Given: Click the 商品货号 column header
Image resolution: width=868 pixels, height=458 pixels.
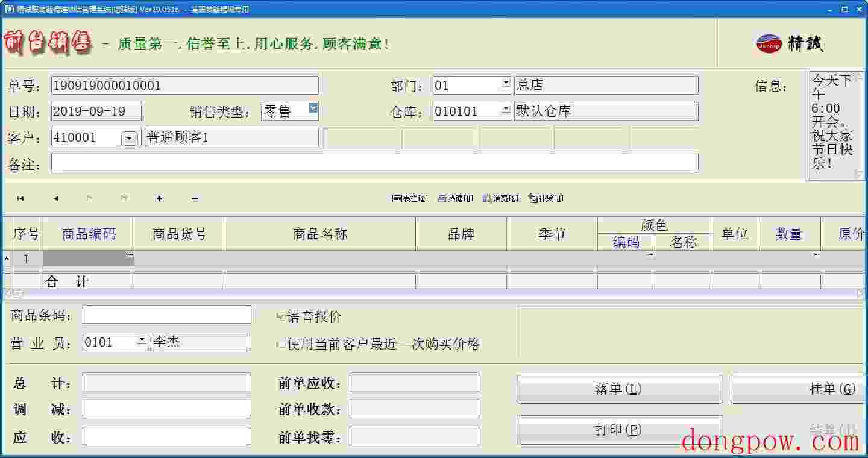Looking at the screenshot, I should 180,234.
